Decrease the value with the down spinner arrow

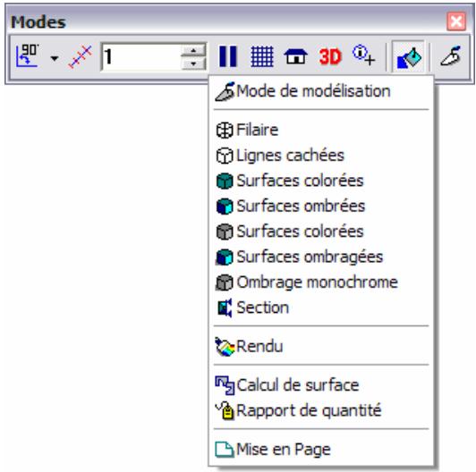193,63
